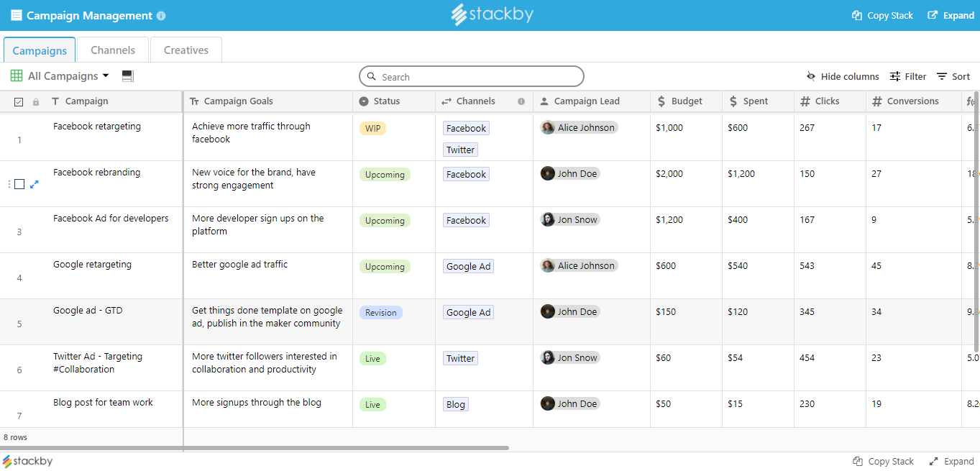Viewport: 980px width, 471px height.
Task: Click the table icon next to the title
Action: (16, 16)
